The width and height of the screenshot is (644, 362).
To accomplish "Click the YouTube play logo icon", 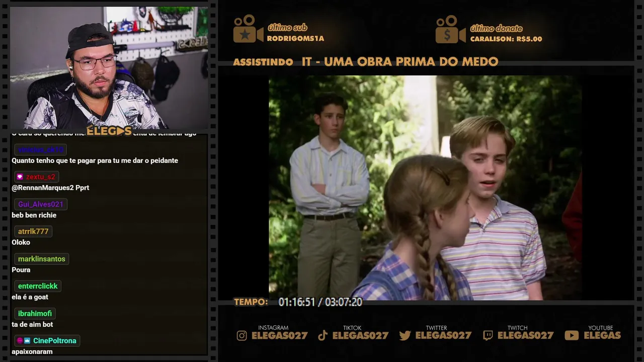I will click(x=572, y=336).
